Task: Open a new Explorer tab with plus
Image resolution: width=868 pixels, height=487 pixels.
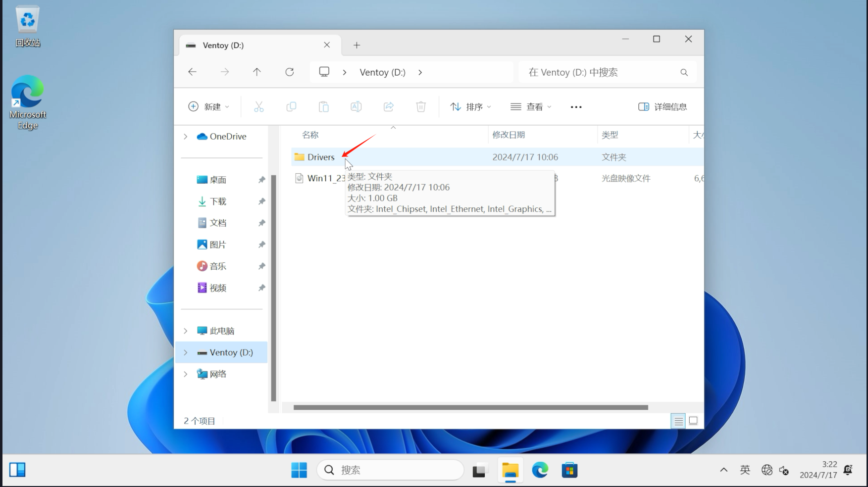Action: [x=357, y=45]
